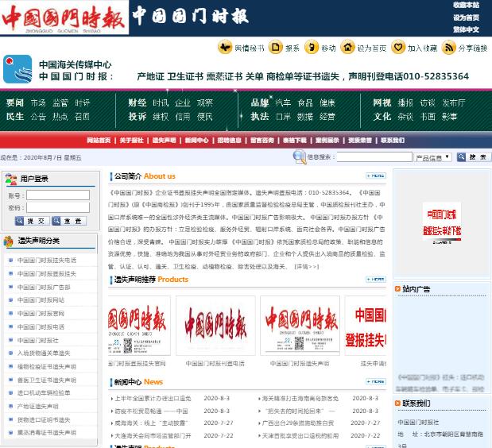Image resolution: width=492 pixels, height=448 pixels.
Task: Click 网视 in the green menu
Action: point(382,102)
